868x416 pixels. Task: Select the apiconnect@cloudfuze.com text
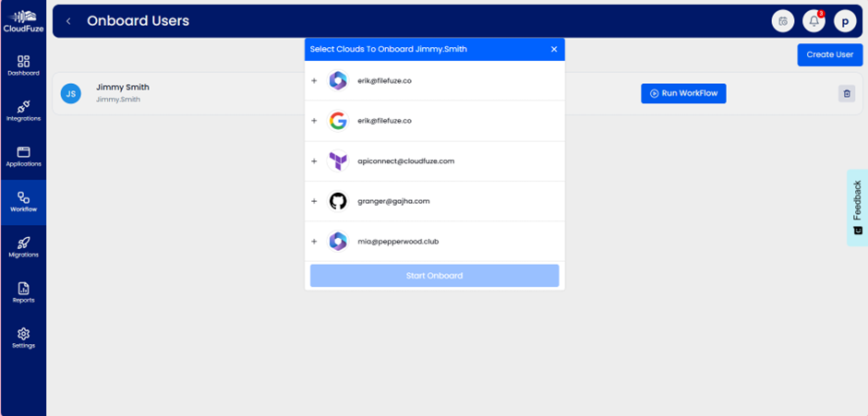[x=405, y=161]
